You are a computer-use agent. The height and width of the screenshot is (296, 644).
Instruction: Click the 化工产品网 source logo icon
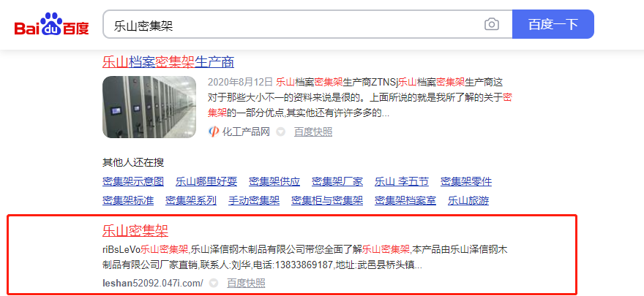213,132
